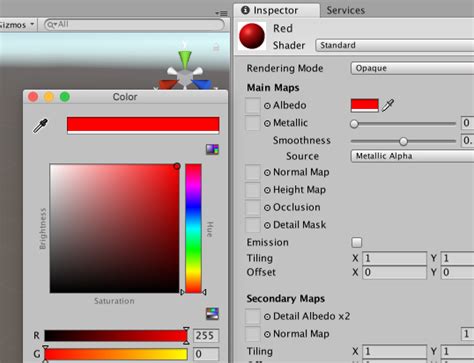Click the Offset X field
Image resolution: width=474 pixels, height=363 pixels.
tap(394, 272)
